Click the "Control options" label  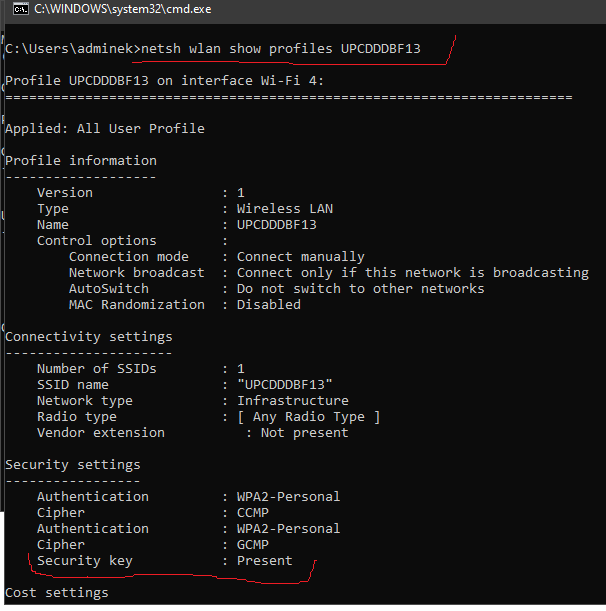coord(96,241)
